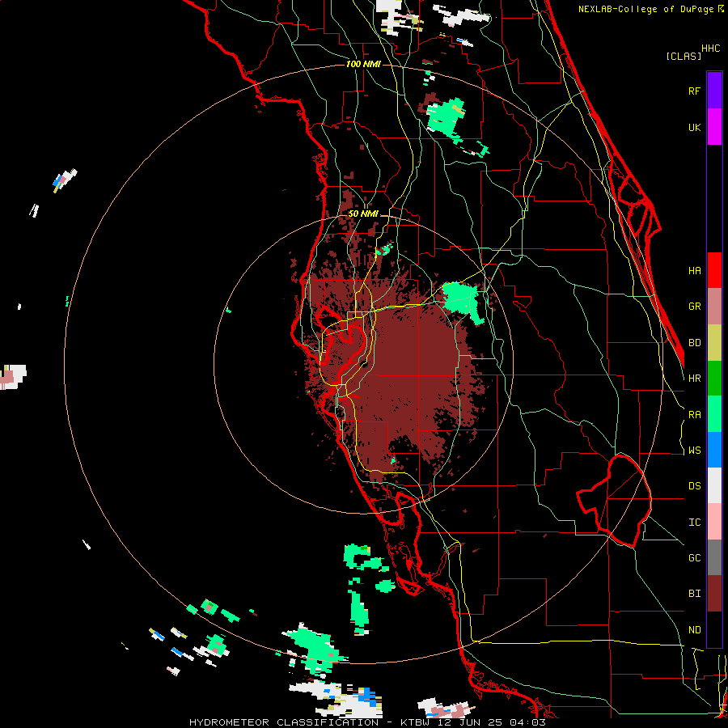728x728 pixels.
Task: Click the "100 NMI" range ring label
Action: [x=363, y=64]
